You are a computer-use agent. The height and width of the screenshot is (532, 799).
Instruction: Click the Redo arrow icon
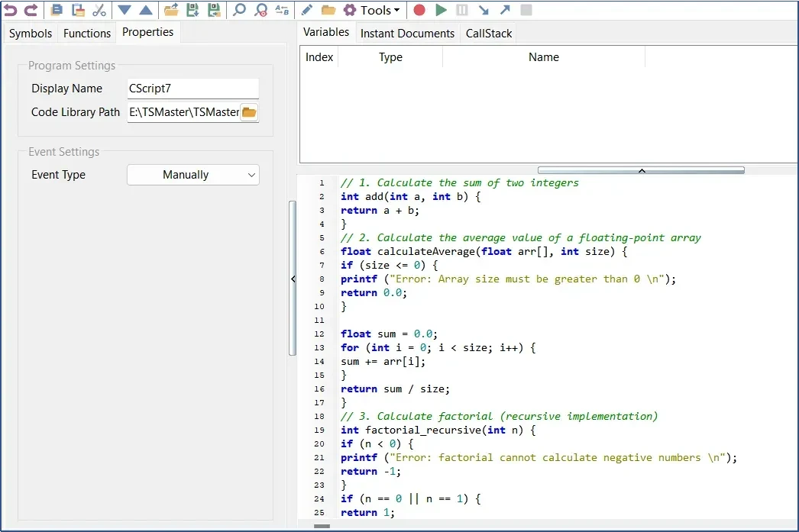31,10
